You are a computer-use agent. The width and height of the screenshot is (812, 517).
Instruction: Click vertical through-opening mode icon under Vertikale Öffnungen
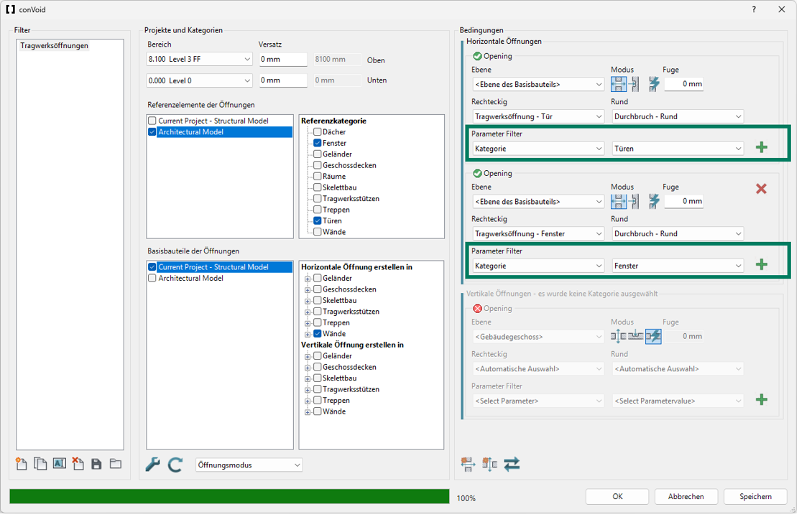[x=618, y=336]
